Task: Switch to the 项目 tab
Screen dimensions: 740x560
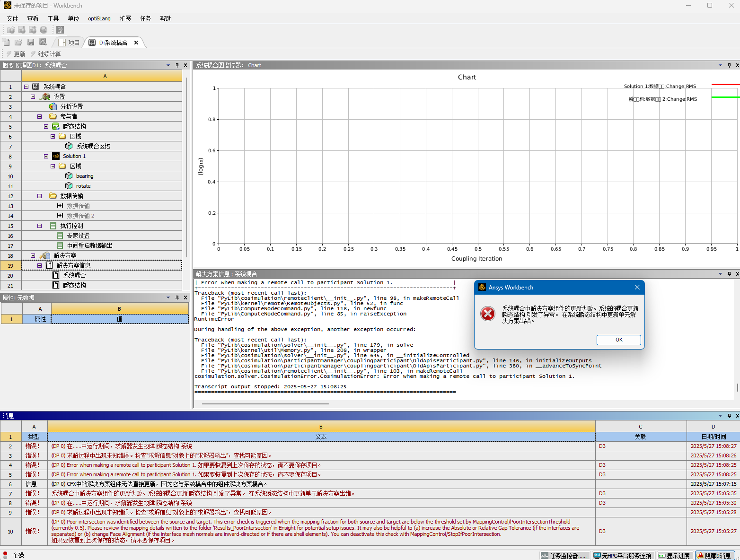Action: (x=69, y=42)
